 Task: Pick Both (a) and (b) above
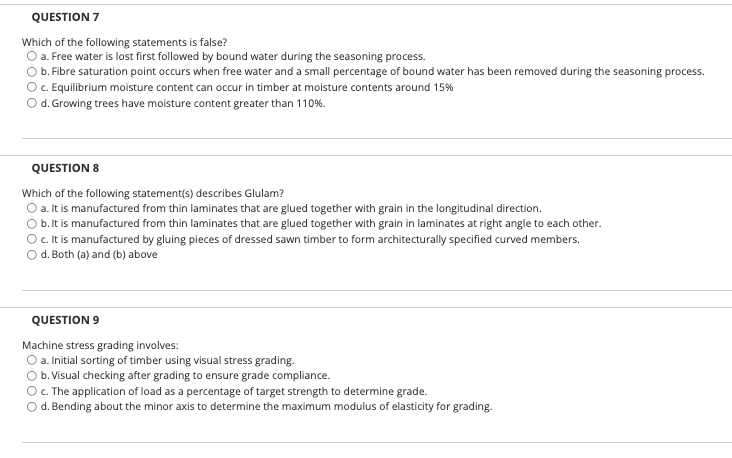click(x=31, y=255)
